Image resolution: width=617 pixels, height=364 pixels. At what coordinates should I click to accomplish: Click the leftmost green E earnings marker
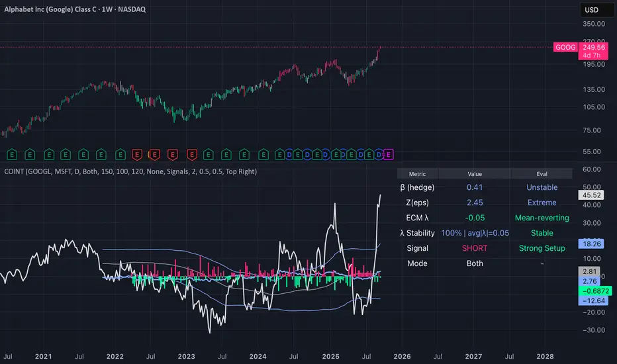click(12, 155)
